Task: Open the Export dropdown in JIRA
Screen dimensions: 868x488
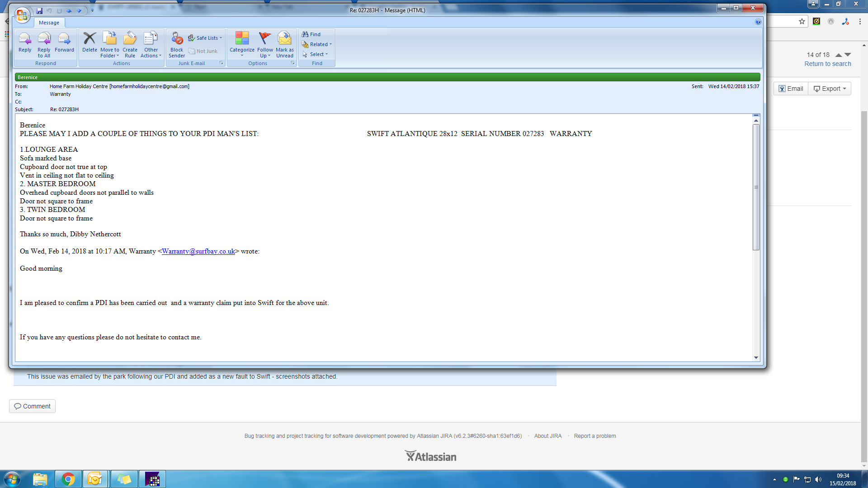Action: 830,89
